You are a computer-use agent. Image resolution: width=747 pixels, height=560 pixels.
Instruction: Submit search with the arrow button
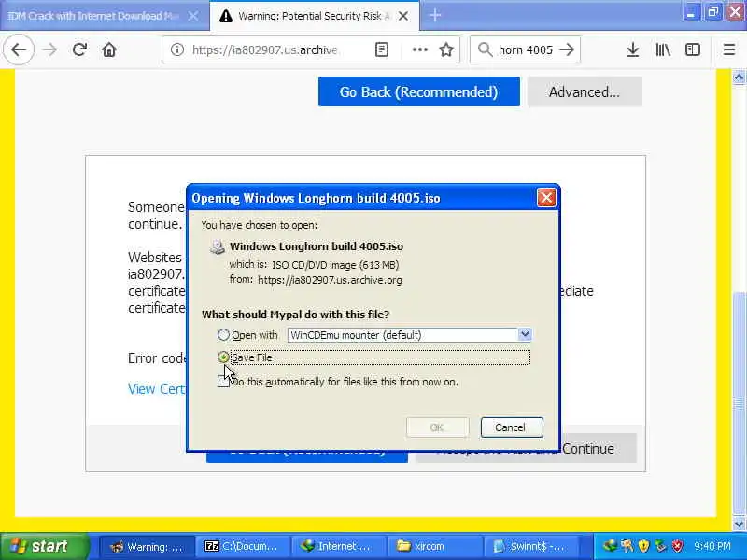tap(567, 49)
